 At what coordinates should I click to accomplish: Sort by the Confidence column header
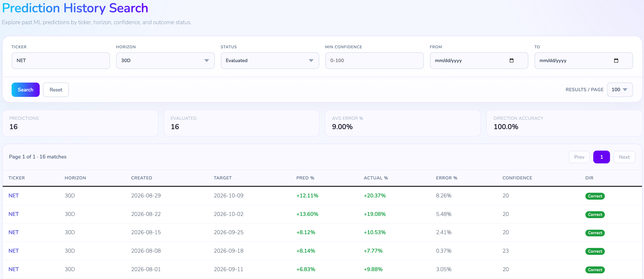click(x=517, y=178)
